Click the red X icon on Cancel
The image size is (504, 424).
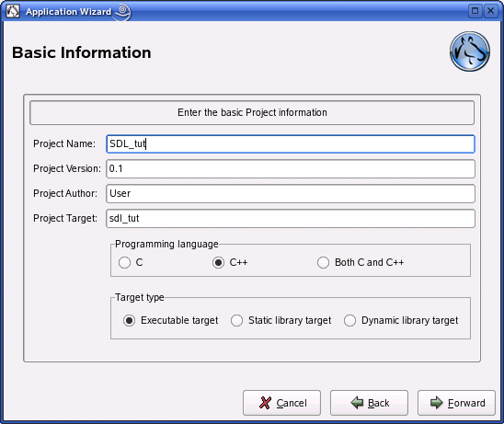pos(265,403)
